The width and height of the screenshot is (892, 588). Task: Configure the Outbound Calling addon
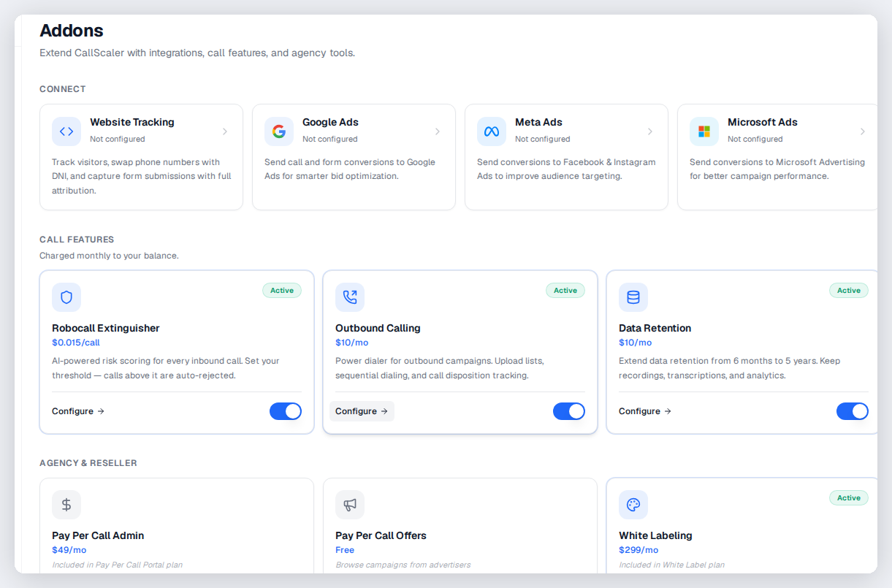(361, 411)
